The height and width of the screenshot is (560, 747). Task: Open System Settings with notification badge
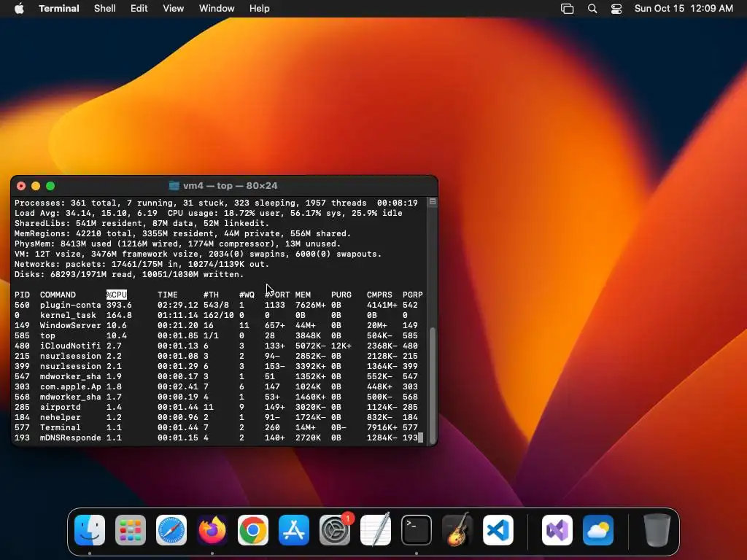pos(335,530)
